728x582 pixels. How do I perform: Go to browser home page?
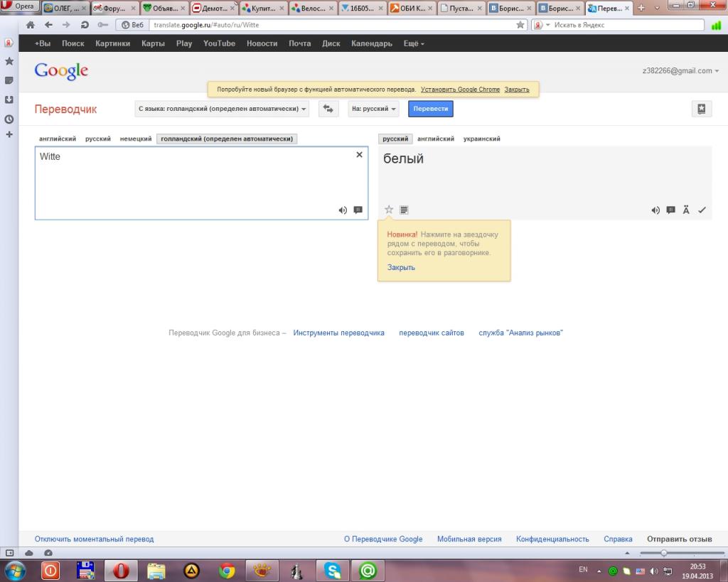31,25
